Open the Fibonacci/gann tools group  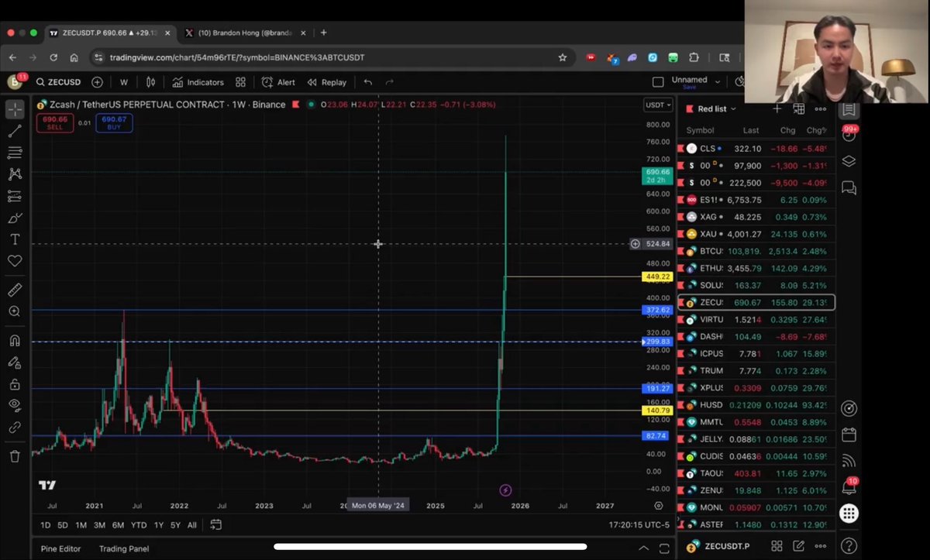[x=15, y=153]
